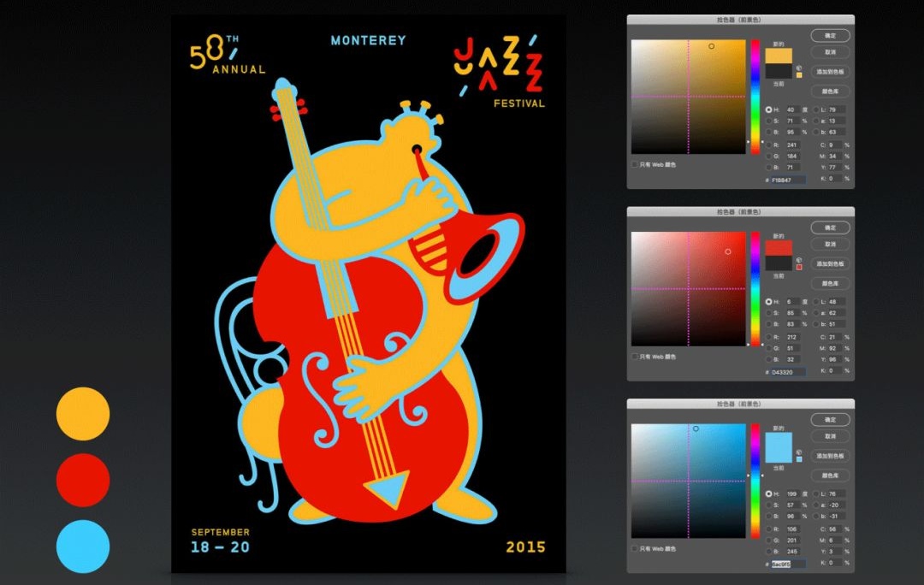Click the blue preview swatch in blue picker
This screenshot has height=585, width=924.
779,448
